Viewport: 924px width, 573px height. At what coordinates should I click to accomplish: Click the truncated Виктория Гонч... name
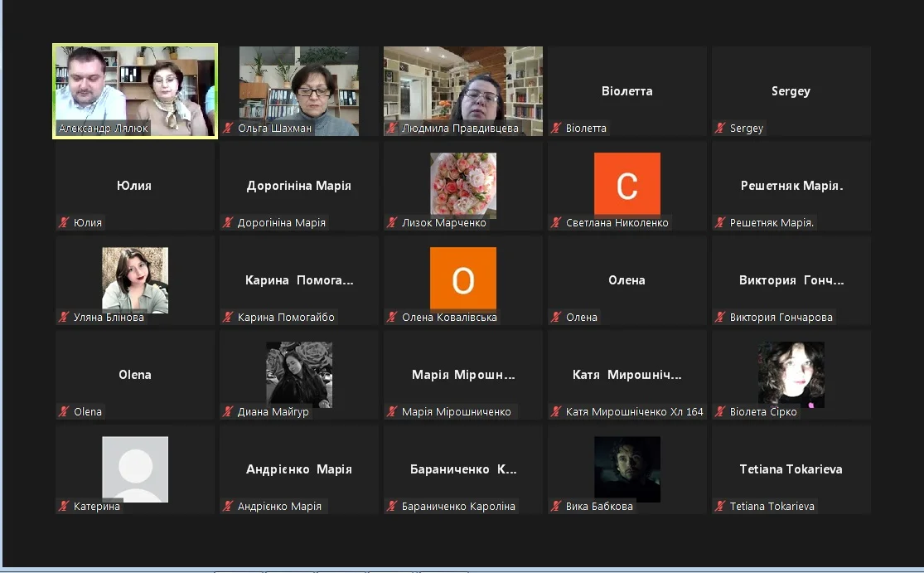click(x=791, y=280)
